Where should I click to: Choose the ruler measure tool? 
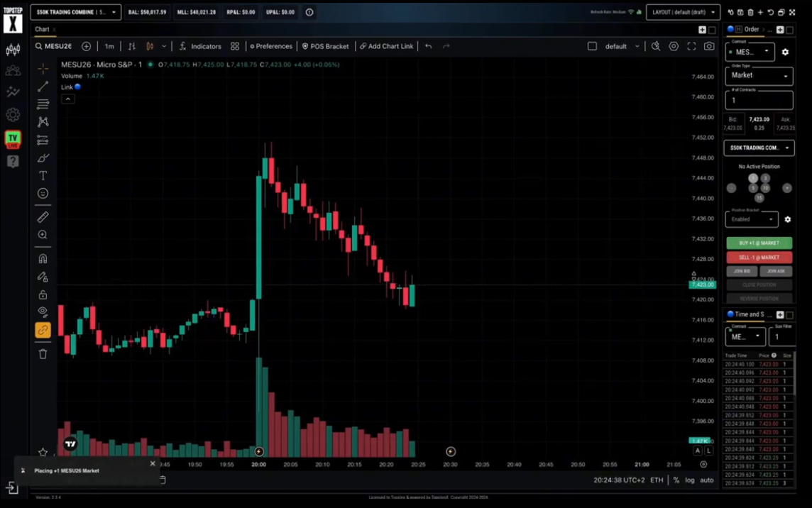click(x=43, y=217)
